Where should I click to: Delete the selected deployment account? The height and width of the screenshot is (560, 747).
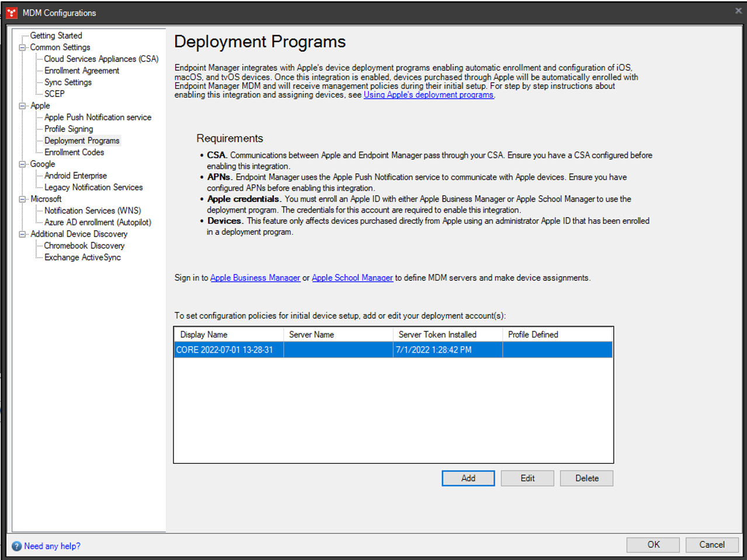[x=586, y=478]
